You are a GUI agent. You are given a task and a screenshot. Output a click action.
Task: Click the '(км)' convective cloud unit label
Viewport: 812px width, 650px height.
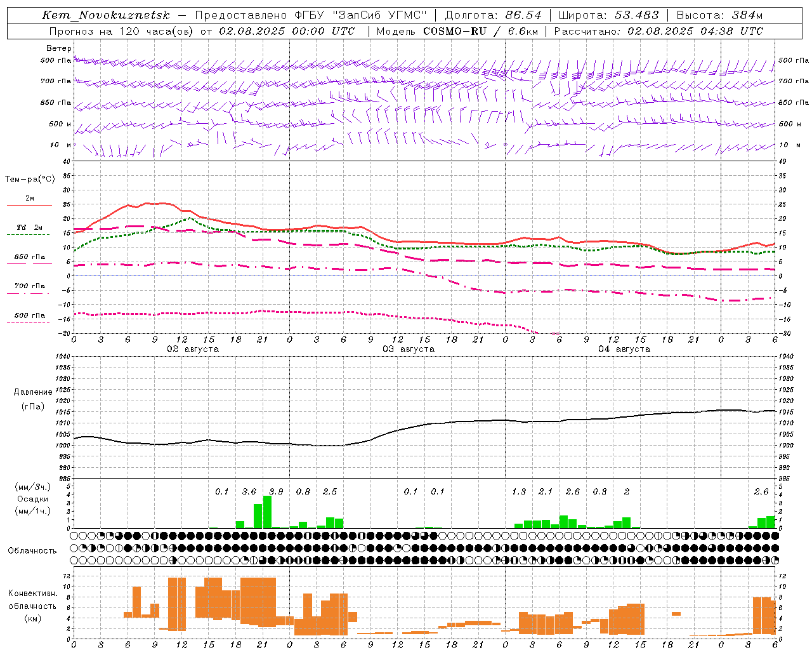pos(32,618)
